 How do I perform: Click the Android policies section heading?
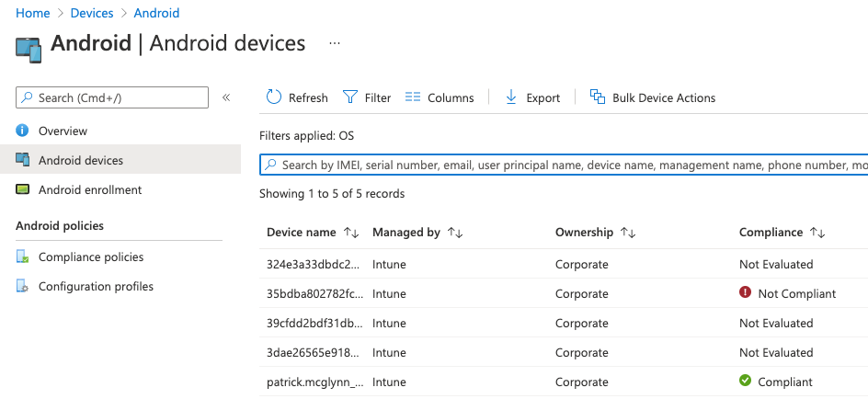60,226
